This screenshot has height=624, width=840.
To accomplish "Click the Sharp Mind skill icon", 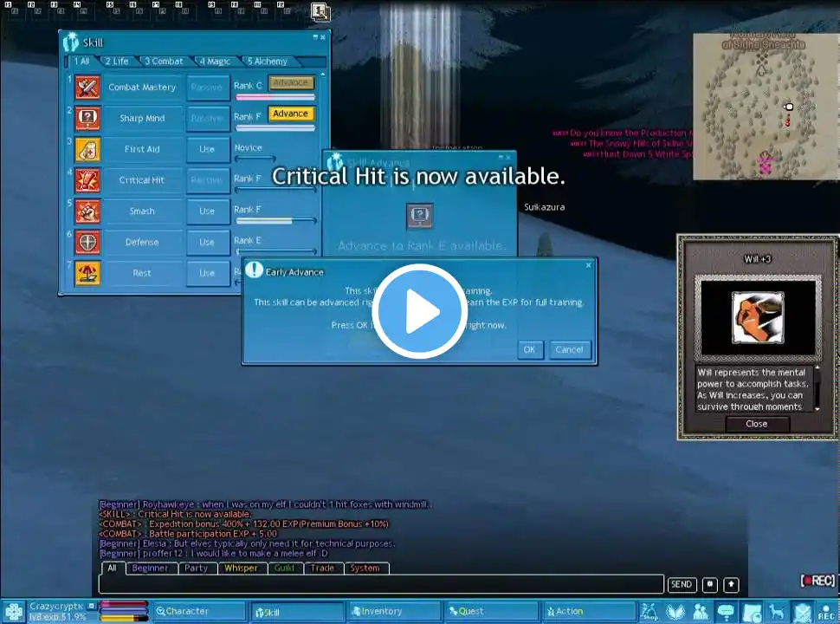I will pyautogui.click(x=87, y=119).
